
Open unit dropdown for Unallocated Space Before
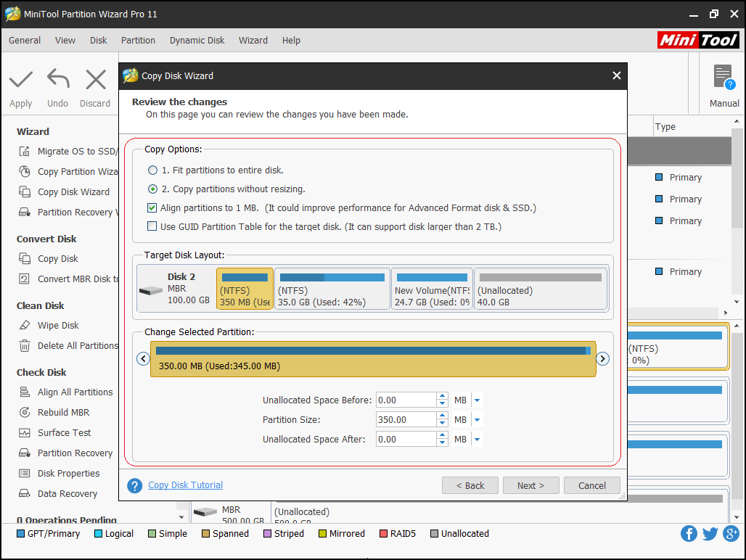click(x=477, y=400)
